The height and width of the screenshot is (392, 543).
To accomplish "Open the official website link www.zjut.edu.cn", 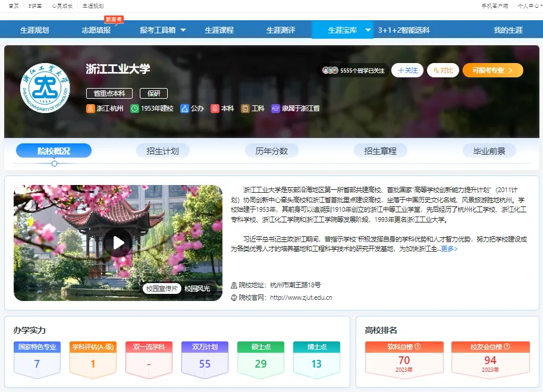I will pos(301,297).
